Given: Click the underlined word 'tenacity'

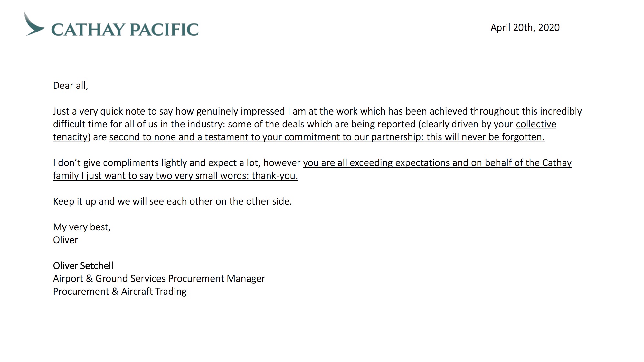Looking at the screenshot, I should 70,137.
